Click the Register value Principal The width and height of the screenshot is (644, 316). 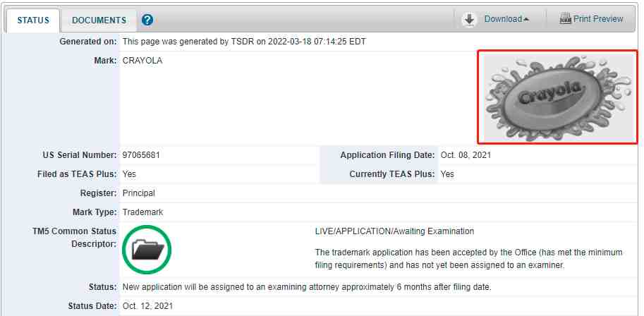click(x=139, y=193)
